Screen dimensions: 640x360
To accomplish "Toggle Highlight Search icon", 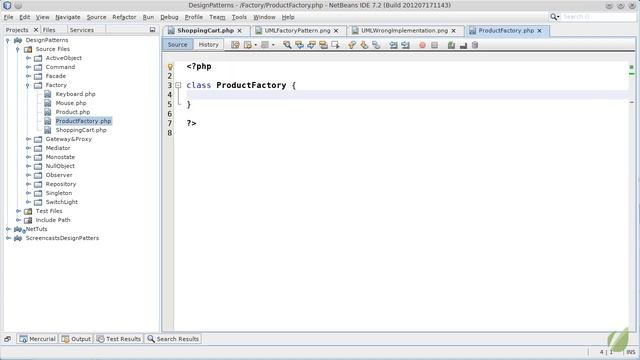I will coord(323,45).
